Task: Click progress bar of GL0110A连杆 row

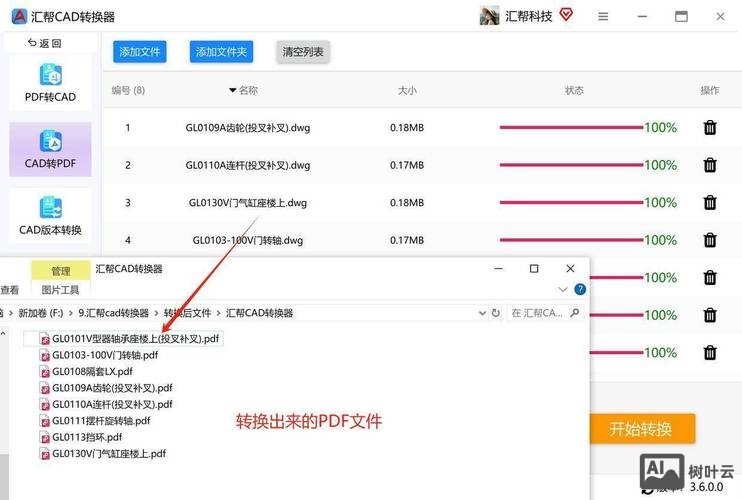Action: click(x=572, y=165)
